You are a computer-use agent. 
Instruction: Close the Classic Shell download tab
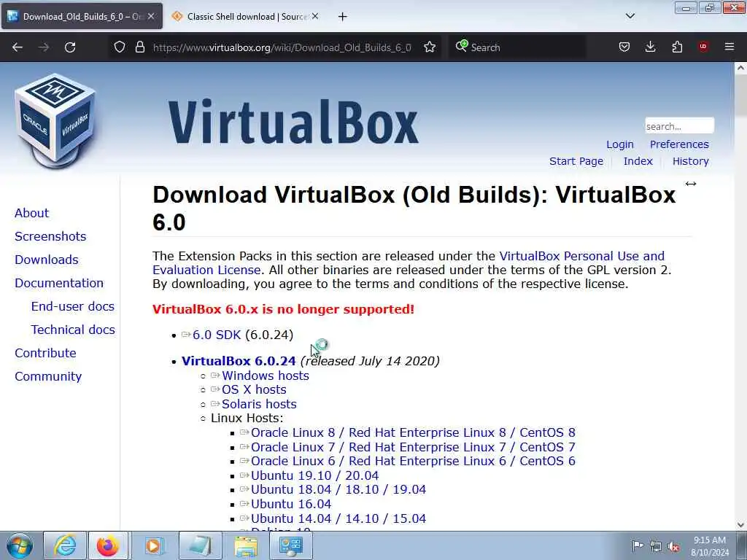(x=315, y=16)
